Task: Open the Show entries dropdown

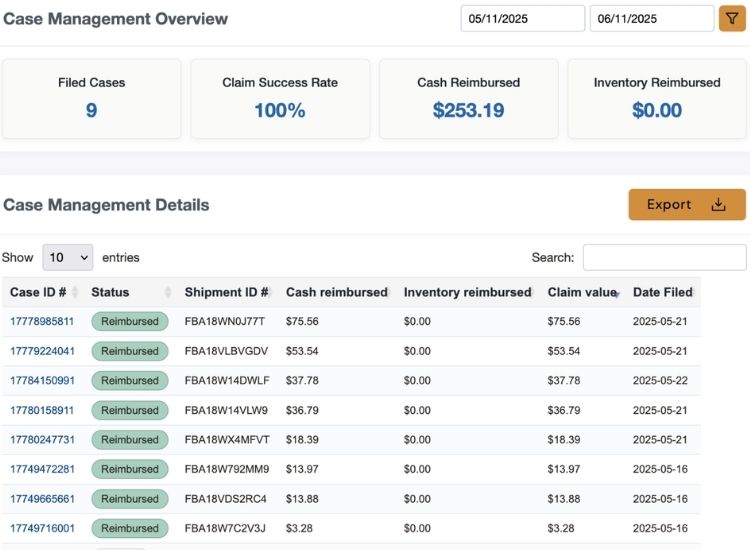Action: tap(67, 257)
